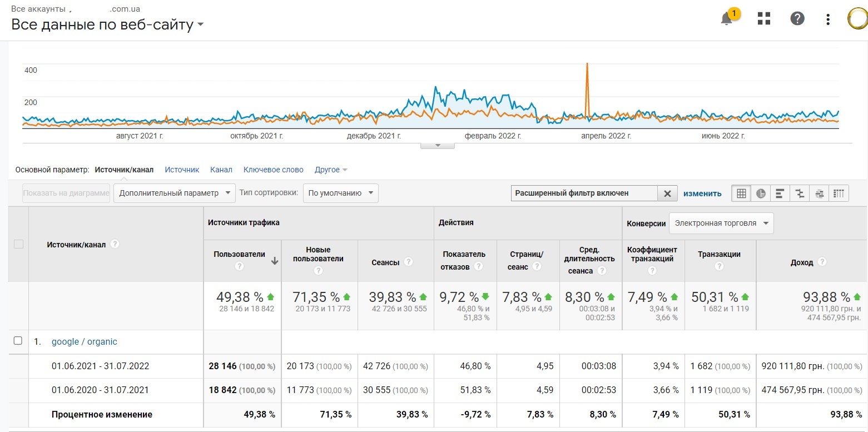
Task: Select the comparison view icon
Action: (x=800, y=193)
